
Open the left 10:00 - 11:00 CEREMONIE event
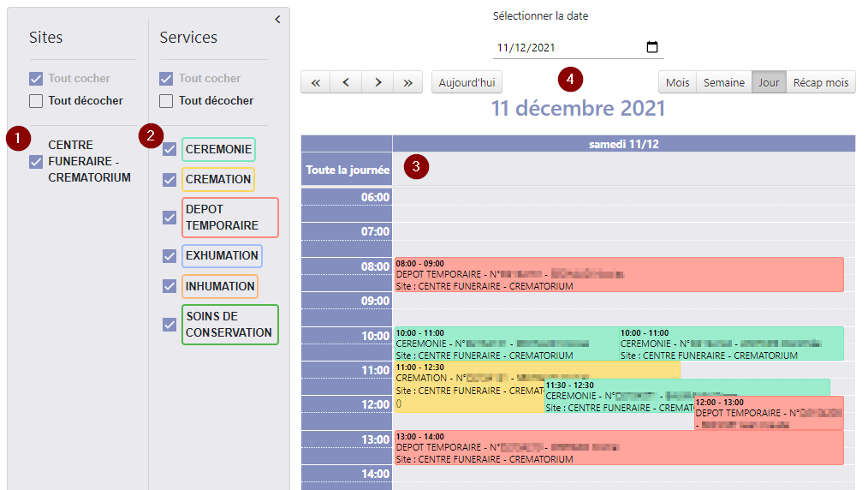coord(506,344)
